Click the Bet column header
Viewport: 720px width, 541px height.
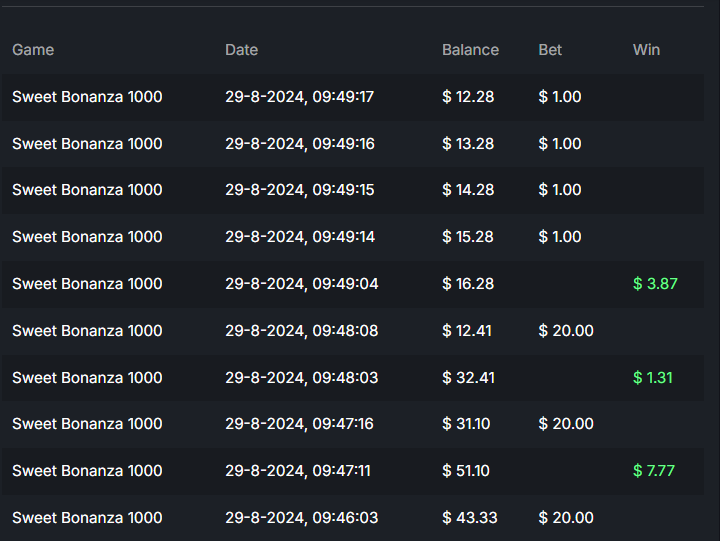(550, 50)
